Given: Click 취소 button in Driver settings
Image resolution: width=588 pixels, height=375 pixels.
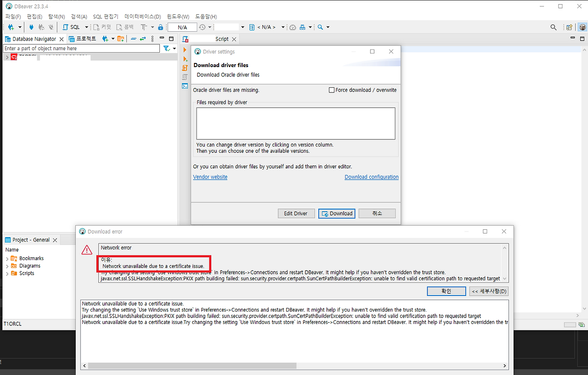Looking at the screenshot, I should [x=377, y=214].
